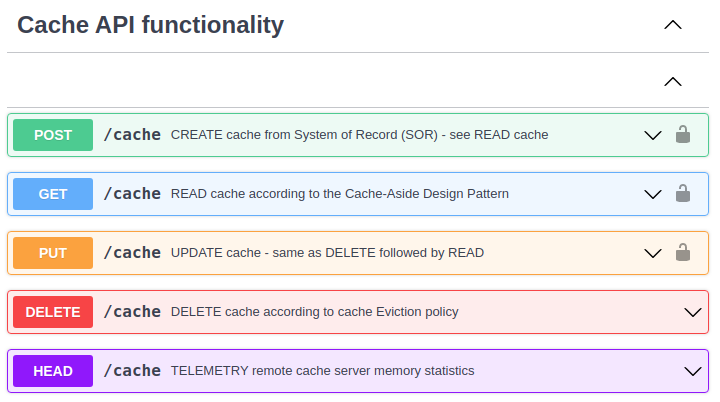Expand the POST /cache operation chevron
The width and height of the screenshot is (720, 402).
pyautogui.click(x=653, y=135)
